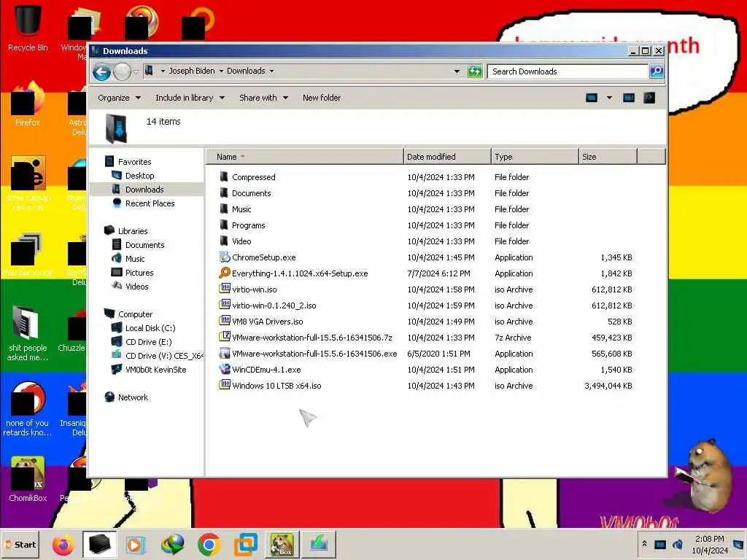The height and width of the screenshot is (560, 747).
Task: Select Pictures library in sidebar
Action: click(x=139, y=273)
